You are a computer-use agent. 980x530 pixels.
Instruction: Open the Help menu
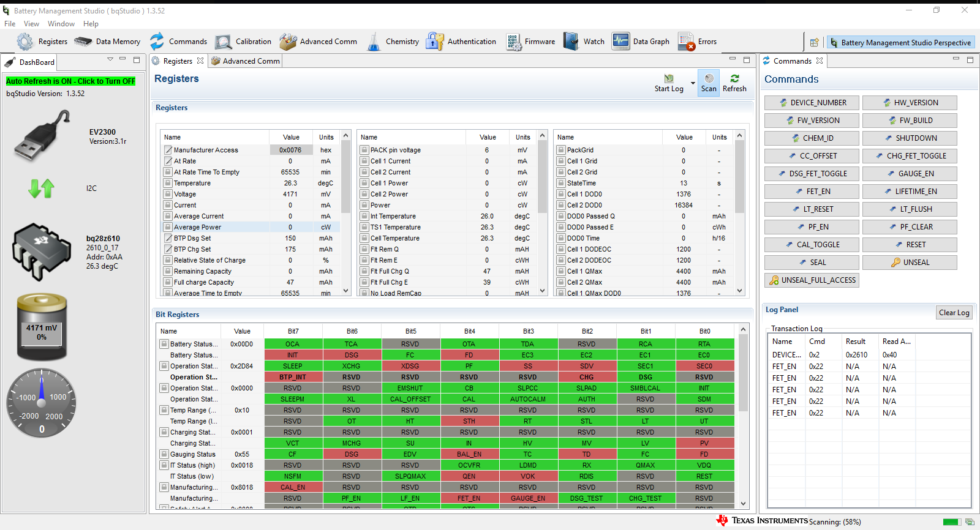point(91,24)
